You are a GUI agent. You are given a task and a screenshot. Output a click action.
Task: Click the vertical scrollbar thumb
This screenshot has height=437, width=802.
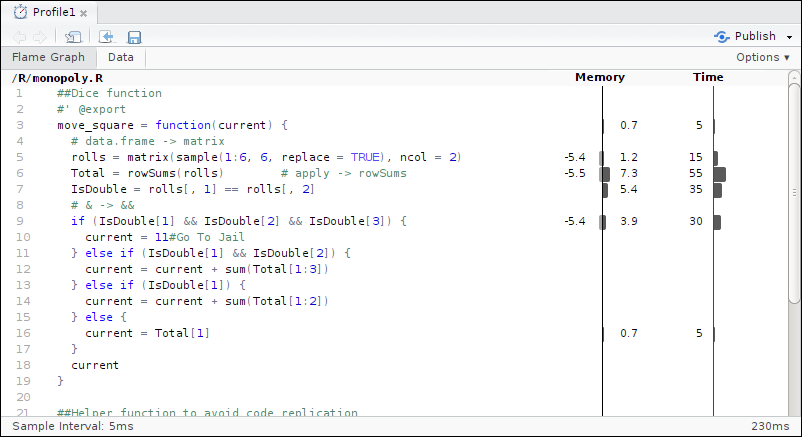coord(795,190)
